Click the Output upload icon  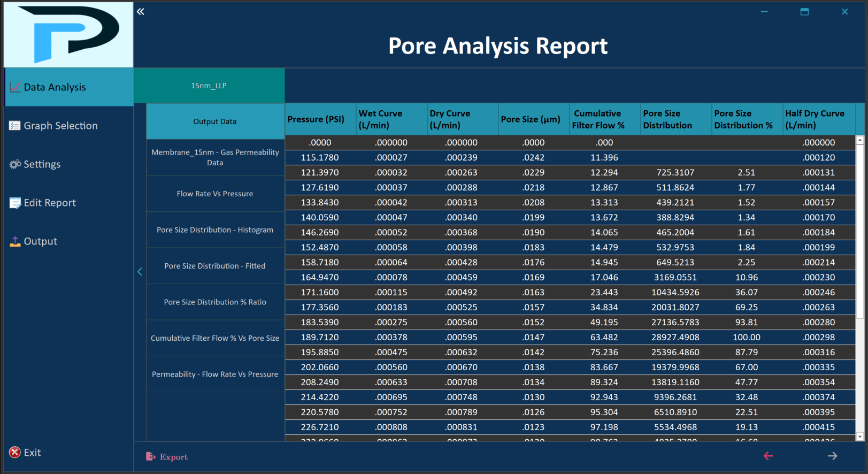coord(15,241)
